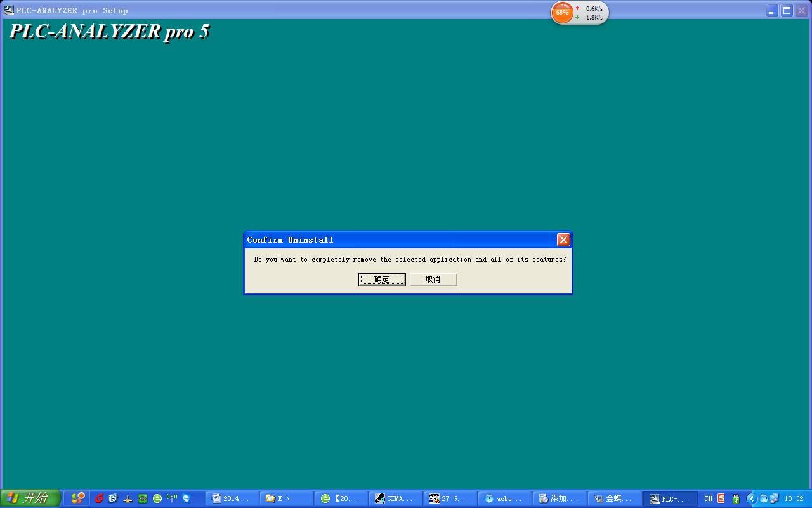Viewport: 812px width, 508px height.
Task: Click the taskbar clock showing 10:32
Action: pos(794,498)
